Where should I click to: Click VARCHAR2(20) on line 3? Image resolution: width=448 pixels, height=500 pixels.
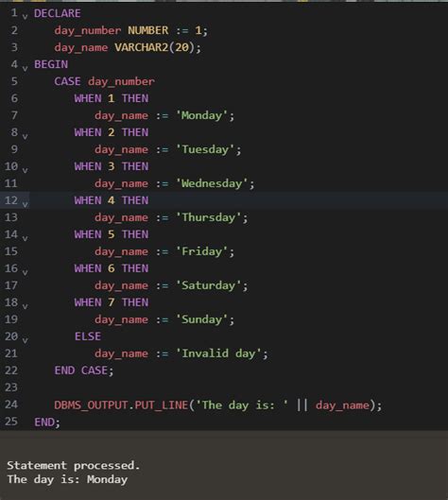[x=154, y=47]
